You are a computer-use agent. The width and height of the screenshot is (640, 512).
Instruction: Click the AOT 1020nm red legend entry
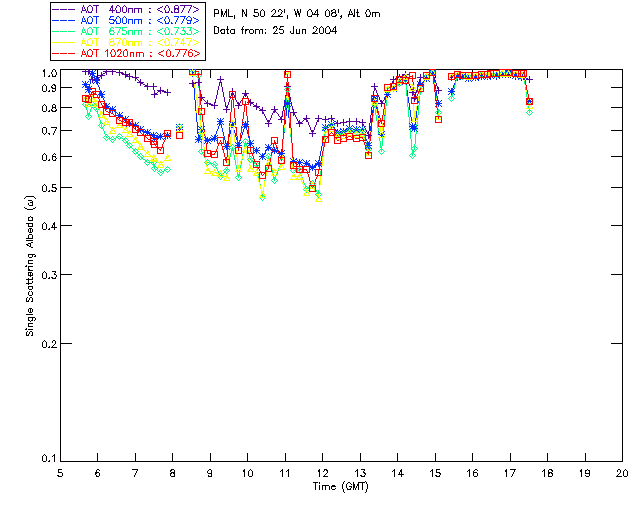coord(127,53)
